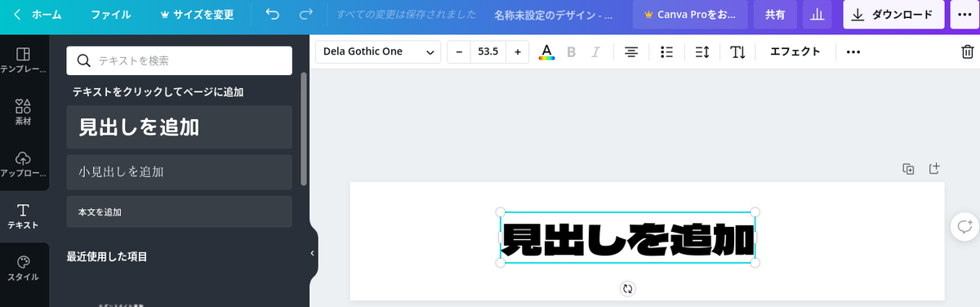Open more options in text toolbar
This screenshot has height=307, width=980.
point(853,51)
